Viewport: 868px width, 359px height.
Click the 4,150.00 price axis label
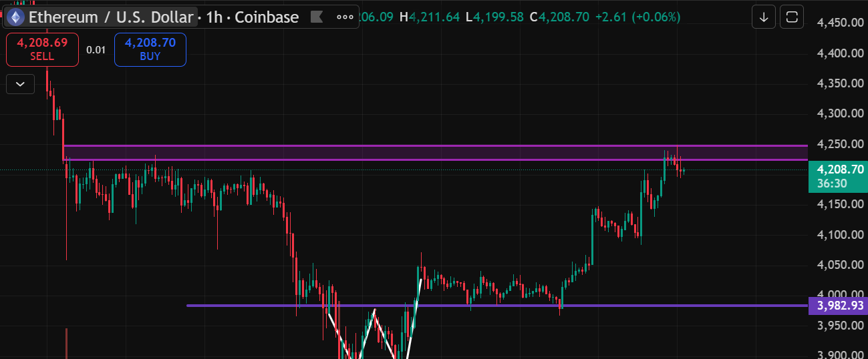pos(841,204)
